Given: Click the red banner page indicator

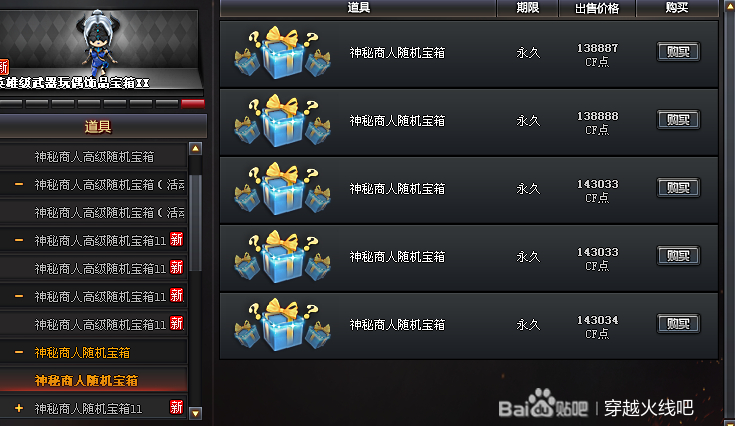Looking at the screenshot, I should click(x=193, y=104).
